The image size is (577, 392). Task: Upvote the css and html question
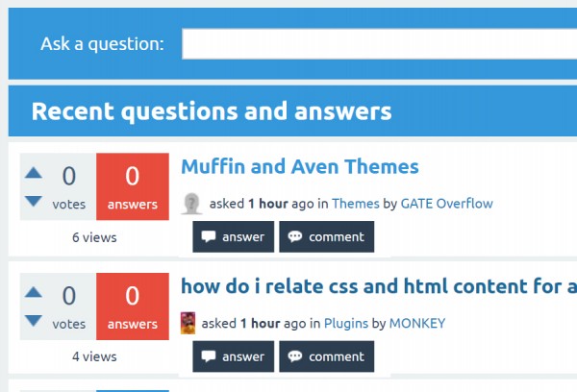click(x=34, y=292)
